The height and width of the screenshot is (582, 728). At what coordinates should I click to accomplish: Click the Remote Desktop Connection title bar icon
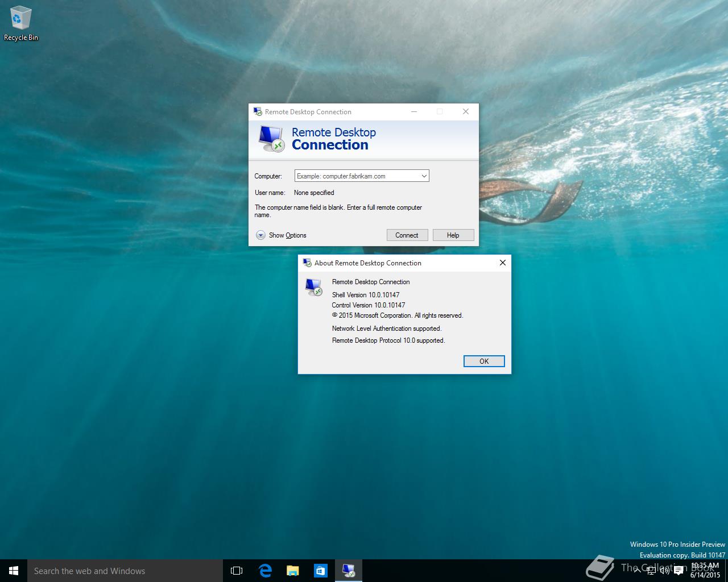[x=258, y=111]
